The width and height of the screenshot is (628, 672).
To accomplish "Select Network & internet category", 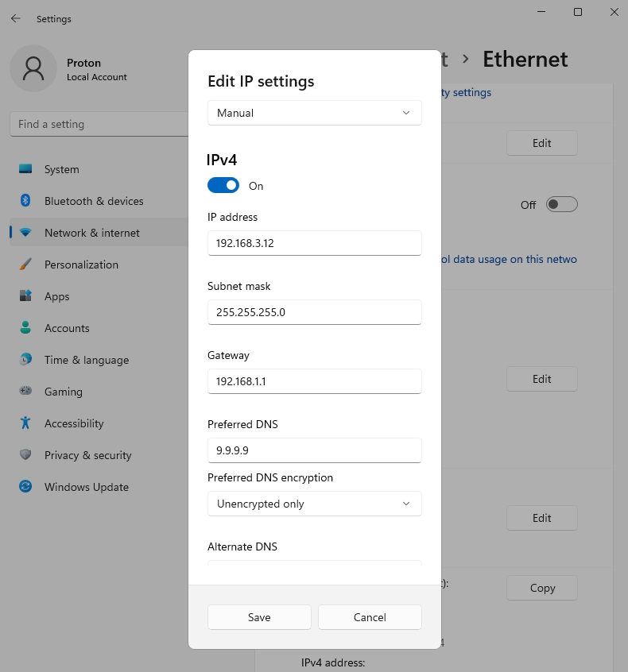I will 99,233.
